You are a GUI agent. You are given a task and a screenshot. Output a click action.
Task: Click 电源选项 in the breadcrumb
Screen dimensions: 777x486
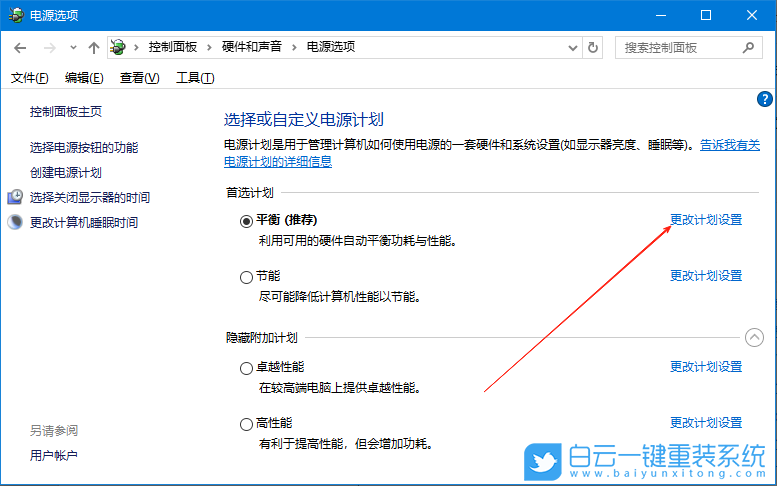(331, 47)
